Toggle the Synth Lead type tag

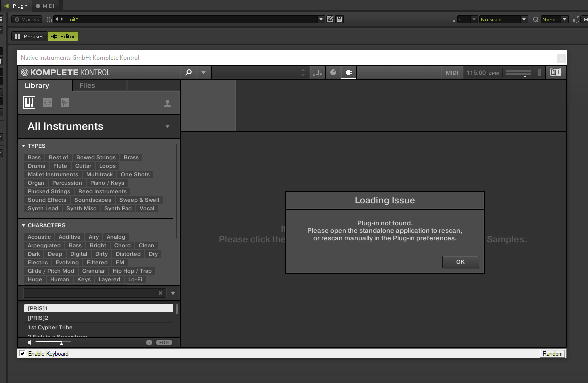click(x=43, y=208)
